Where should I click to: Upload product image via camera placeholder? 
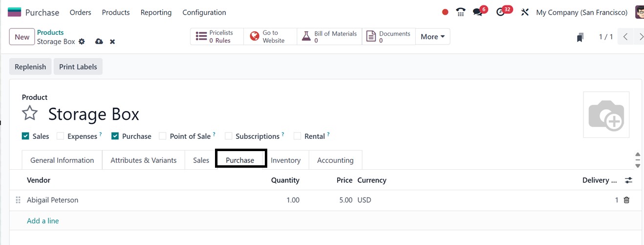(606, 115)
